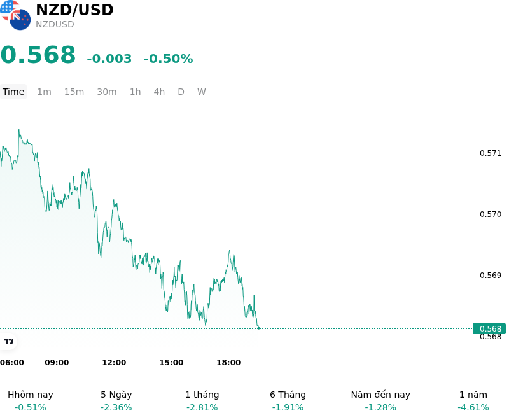The height and width of the screenshot is (420, 509).
Task: Switch to the 15m interval
Action: click(74, 92)
